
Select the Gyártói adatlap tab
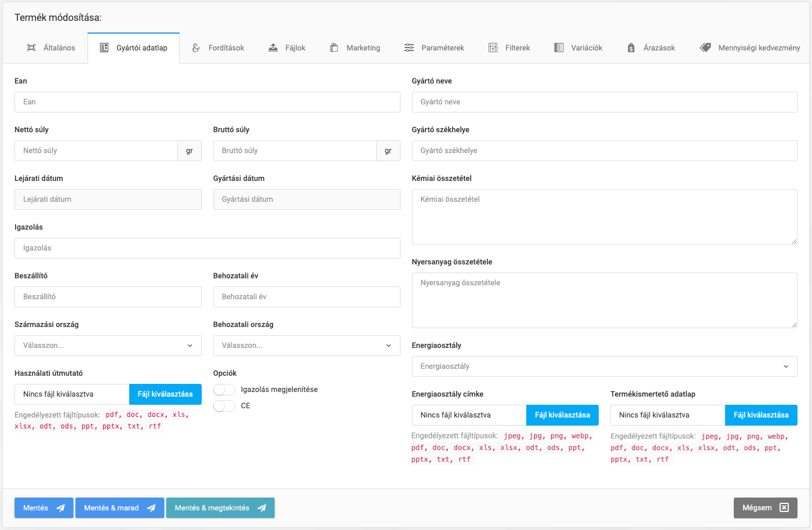[134, 48]
